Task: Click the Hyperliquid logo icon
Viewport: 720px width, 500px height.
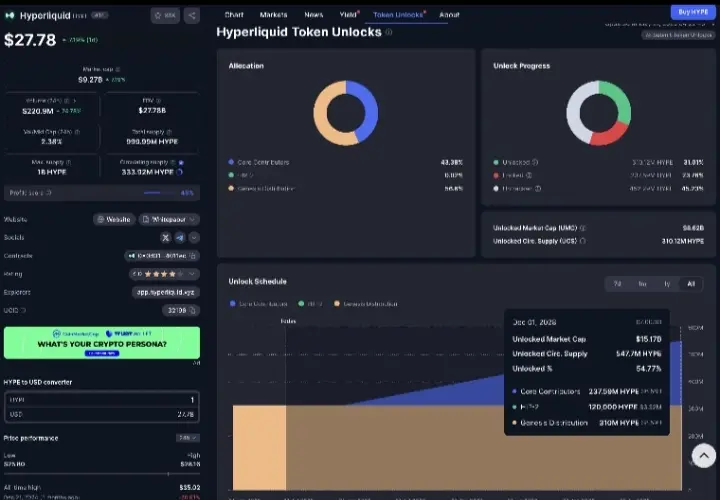Action: pos(10,15)
